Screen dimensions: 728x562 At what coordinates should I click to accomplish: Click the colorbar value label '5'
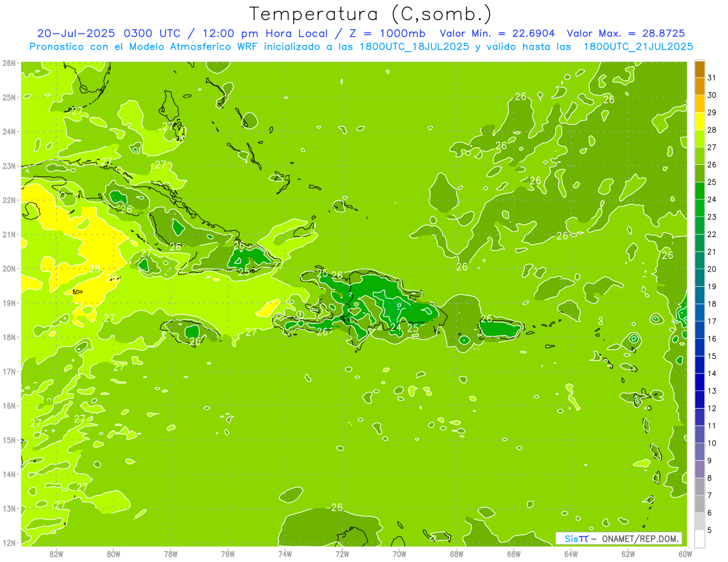[710, 530]
